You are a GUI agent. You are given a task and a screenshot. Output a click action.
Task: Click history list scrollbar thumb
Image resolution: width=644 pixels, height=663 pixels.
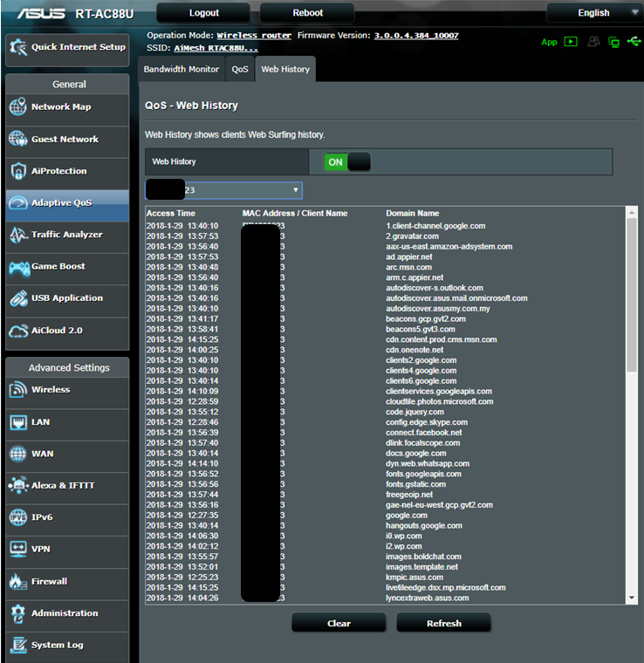[631, 295]
